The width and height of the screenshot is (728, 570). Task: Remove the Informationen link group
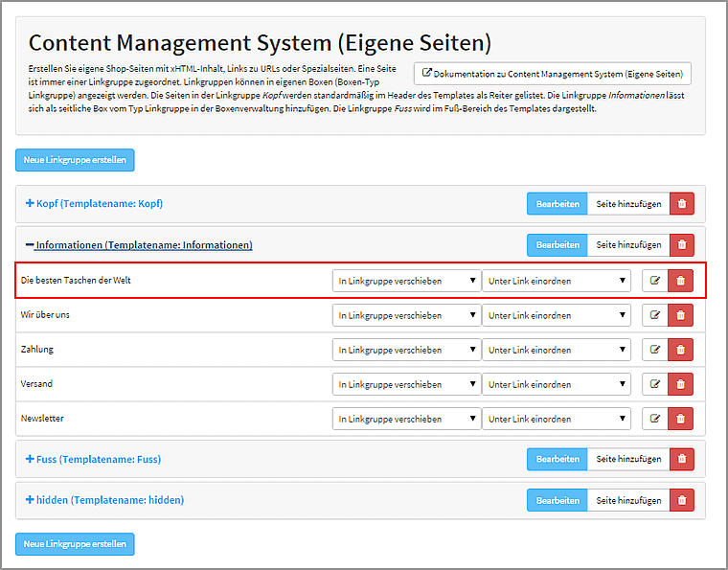click(681, 244)
